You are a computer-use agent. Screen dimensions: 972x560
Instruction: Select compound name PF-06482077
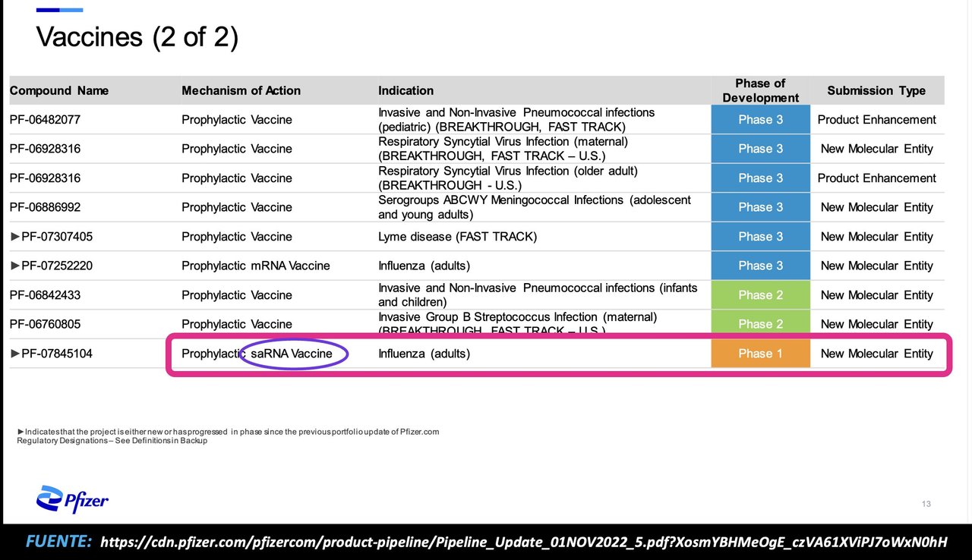coord(45,119)
